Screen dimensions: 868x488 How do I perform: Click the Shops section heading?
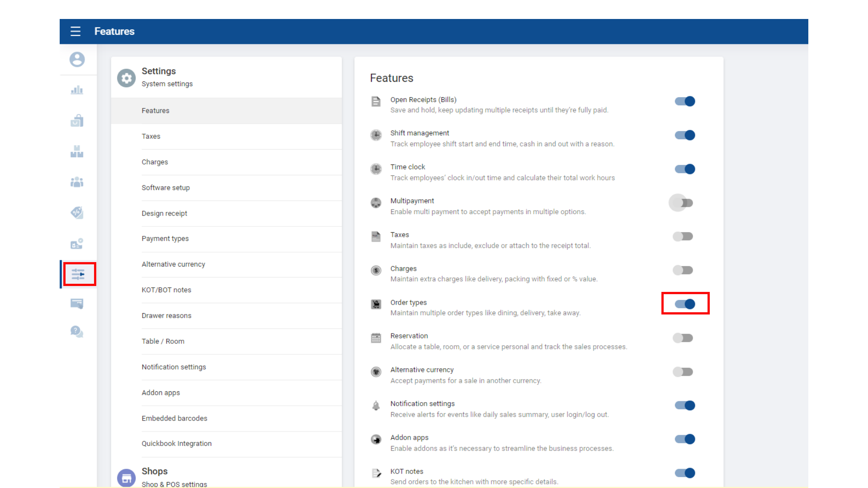point(155,471)
